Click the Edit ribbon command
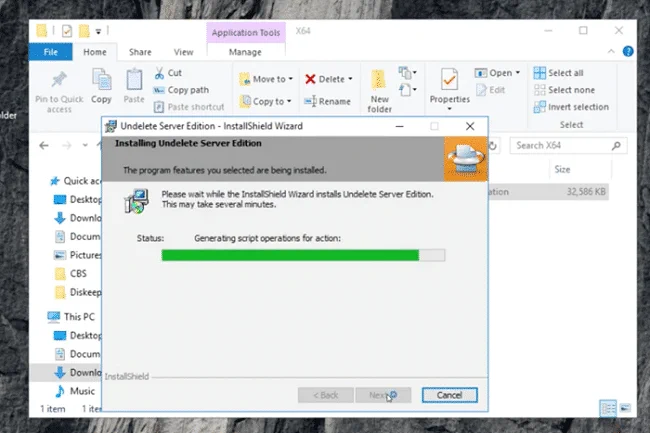650x433 pixels. click(x=490, y=90)
